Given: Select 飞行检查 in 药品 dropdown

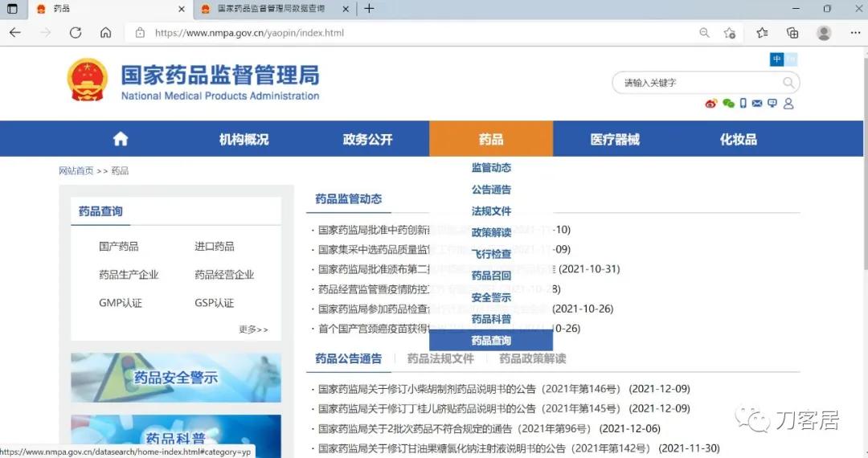Looking at the screenshot, I should [491, 254].
